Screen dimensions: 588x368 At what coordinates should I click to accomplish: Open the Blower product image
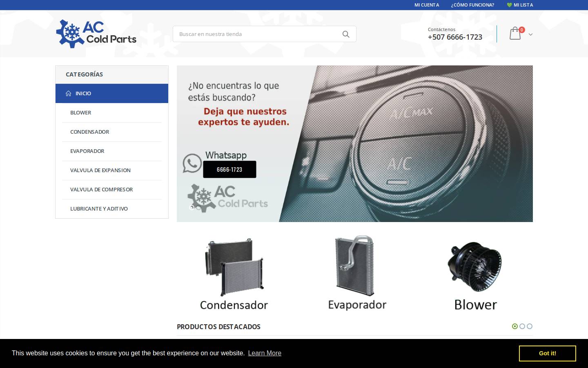pos(475,274)
